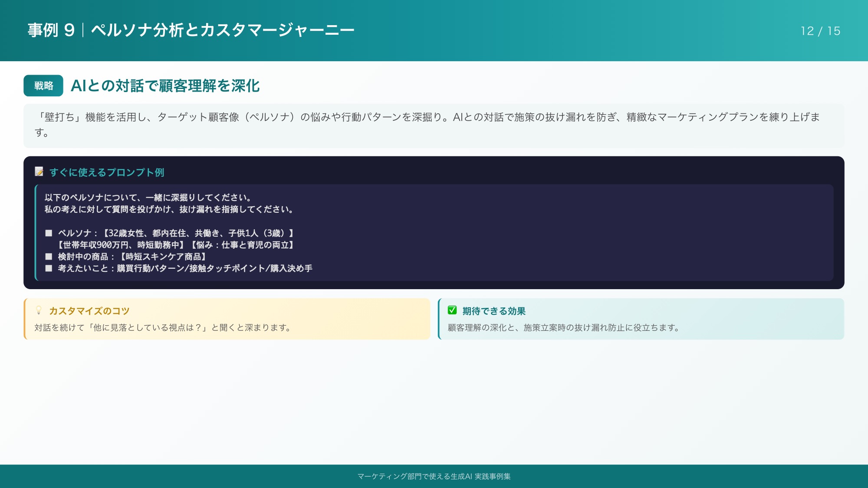Click the title 事例 9 ペルソナ分析とカスタマージャーニー

pos(191,30)
